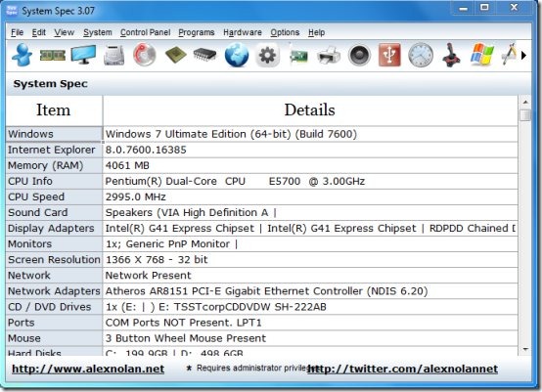This screenshot has width=542, height=392.
Task: Open the View menu
Action: pos(64,32)
